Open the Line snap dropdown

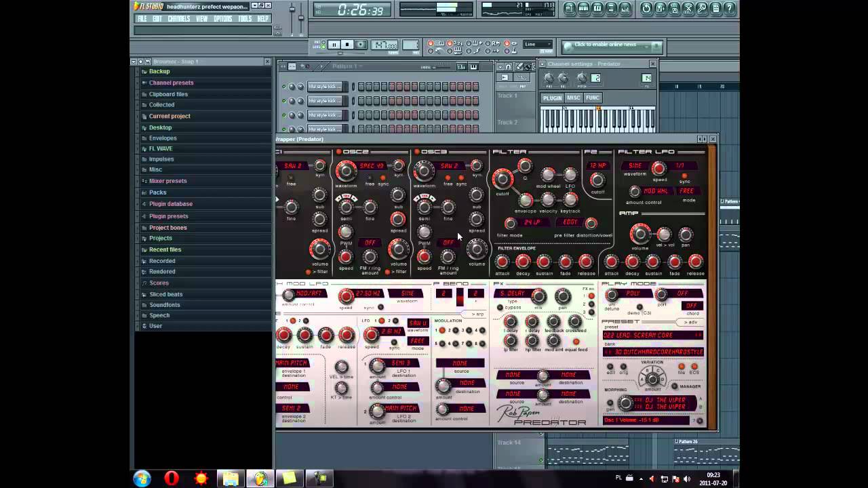tap(537, 45)
